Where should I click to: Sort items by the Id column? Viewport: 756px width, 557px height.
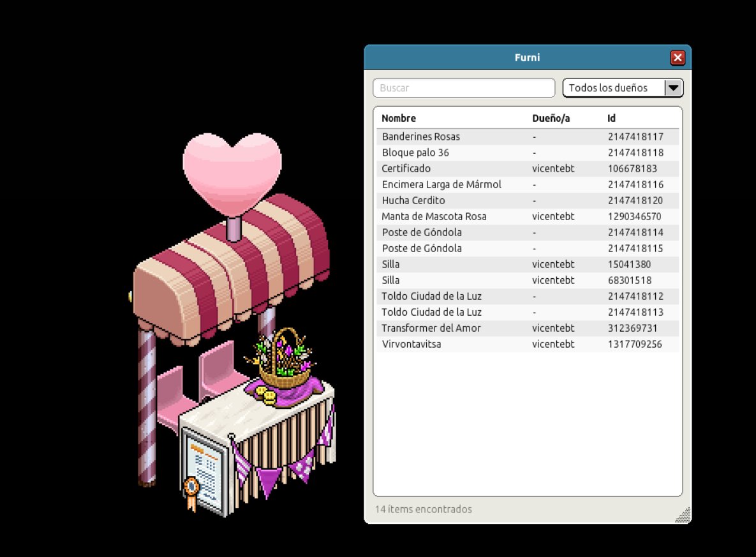point(611,118)
